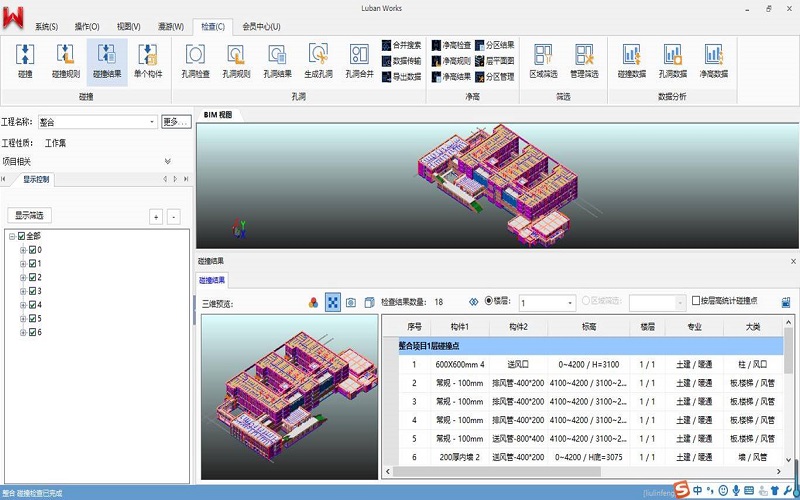Uncheck floor 1 checkbox
This screenshot has width=800, height=500.
[33, 264]
